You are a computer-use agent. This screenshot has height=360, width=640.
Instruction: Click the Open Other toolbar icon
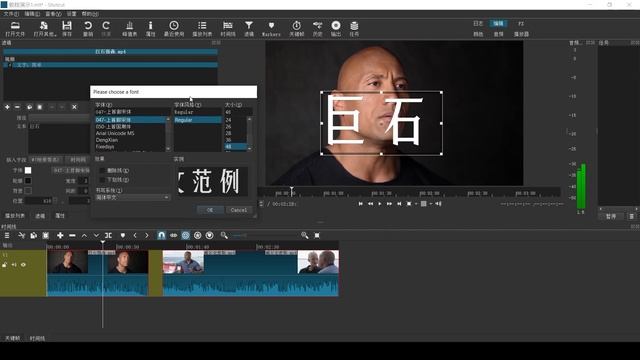(44, 29)
